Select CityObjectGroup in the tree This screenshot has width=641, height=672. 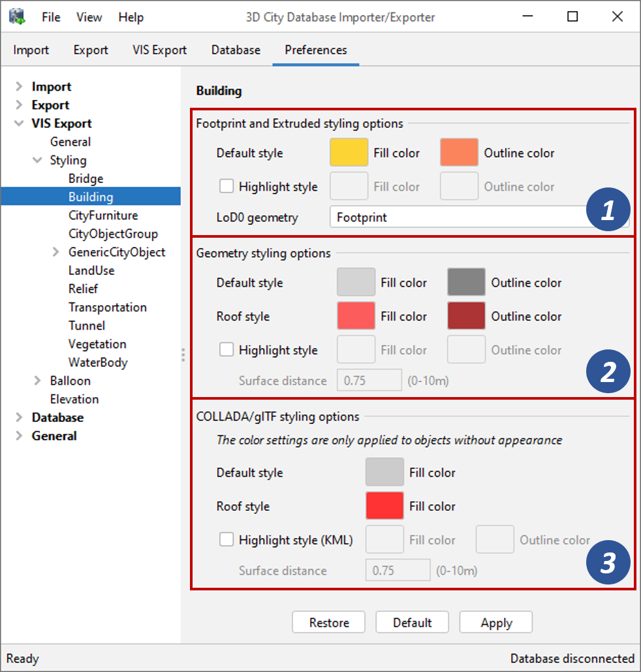point(113,234)
